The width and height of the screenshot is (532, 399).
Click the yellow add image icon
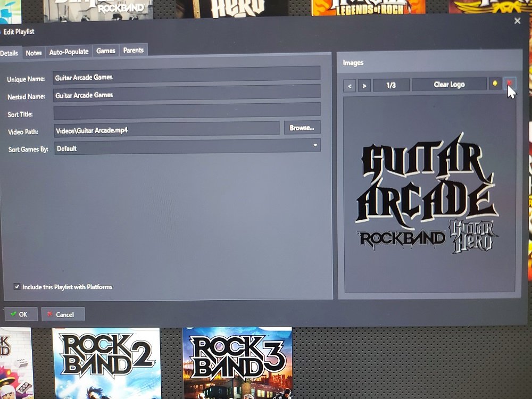point(495,84)
